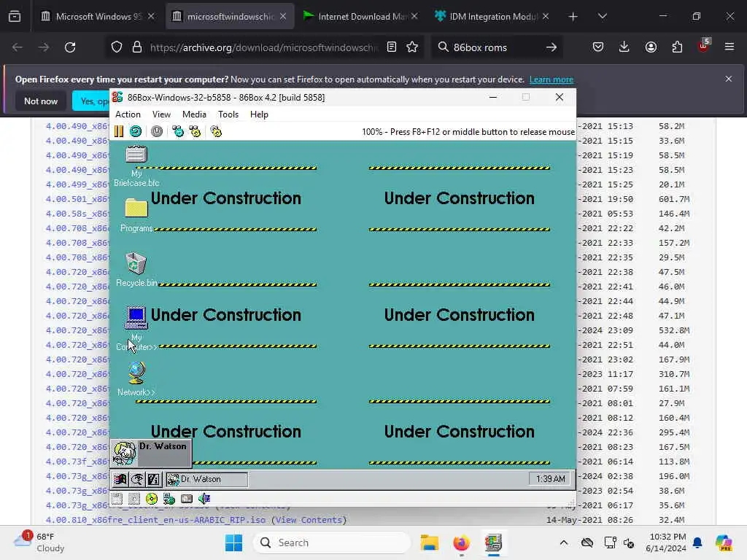Open the Programs folder icon on the emulated desktop

[x=136, y=209]
